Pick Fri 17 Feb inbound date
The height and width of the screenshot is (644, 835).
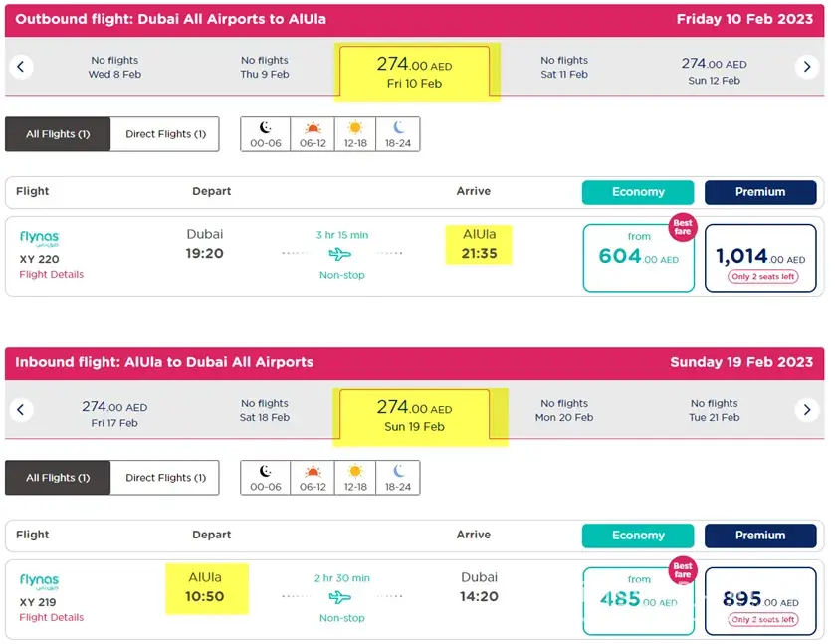click(114, 414)
